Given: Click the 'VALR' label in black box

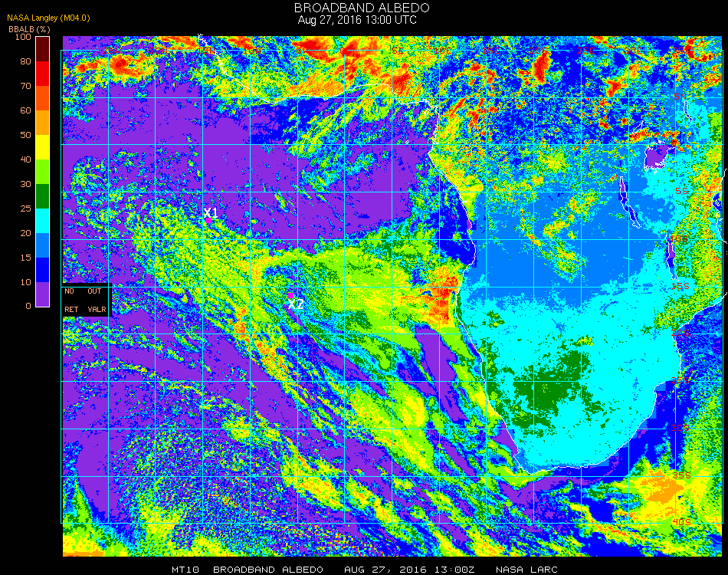Looking at the screenshot, I should 97,309.
